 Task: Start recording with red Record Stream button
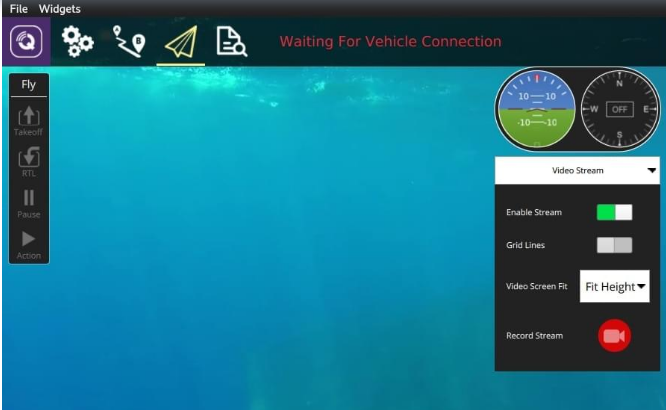click(614, 336)
